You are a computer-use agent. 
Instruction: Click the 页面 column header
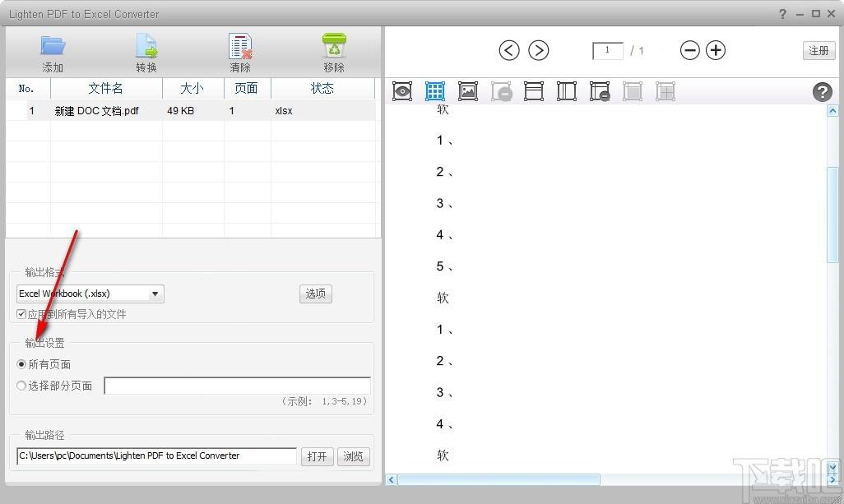pyautogui.click(x=247, y=88)
